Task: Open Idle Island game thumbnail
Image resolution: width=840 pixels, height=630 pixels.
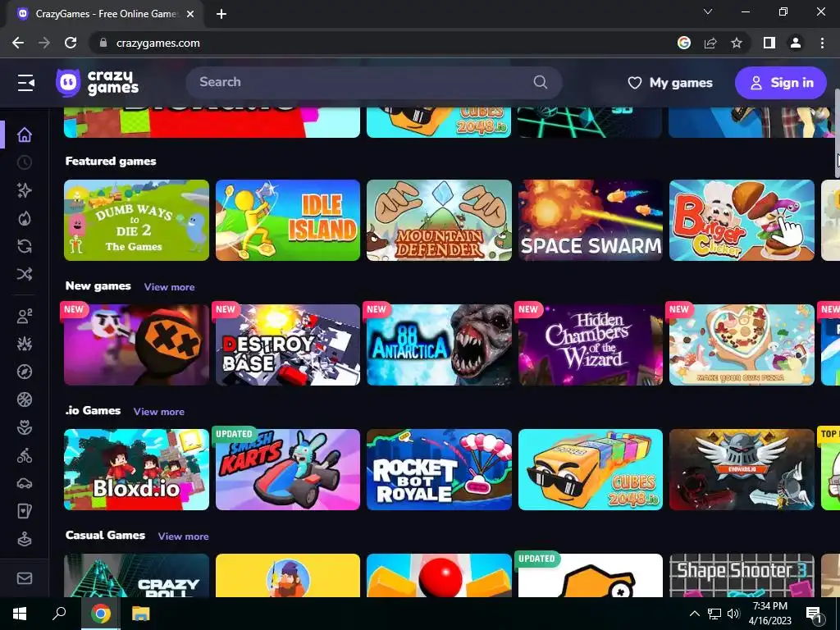Action: 288,220
